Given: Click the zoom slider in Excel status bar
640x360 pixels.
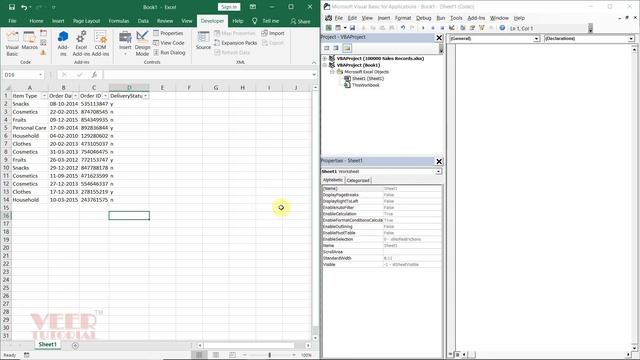Looking at the screenshot, I should (x=269, y=355).
